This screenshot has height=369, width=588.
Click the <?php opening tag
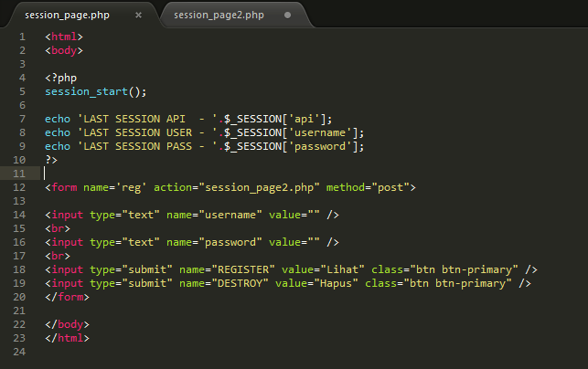click(60, 78)
